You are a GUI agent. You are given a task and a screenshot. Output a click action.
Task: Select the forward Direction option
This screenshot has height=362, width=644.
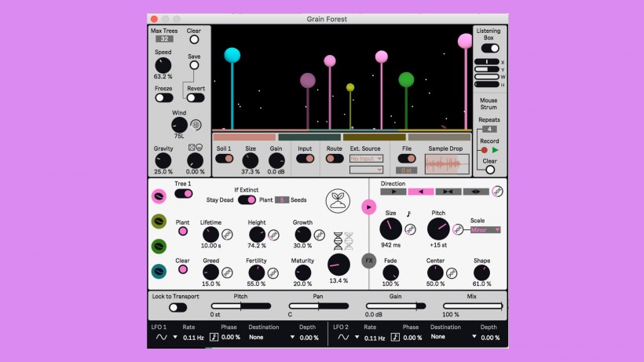393,191
